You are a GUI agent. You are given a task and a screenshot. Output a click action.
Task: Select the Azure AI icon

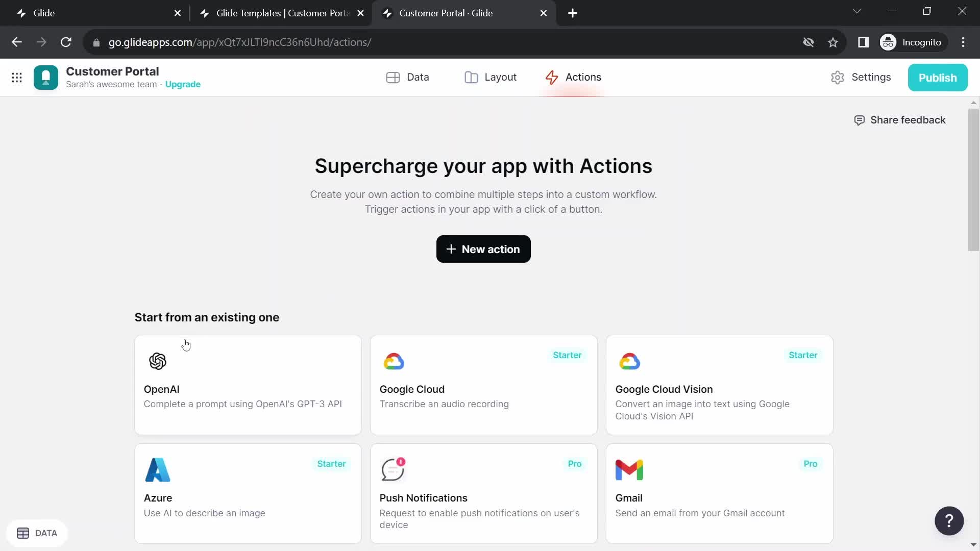click(x=158, y=469)
